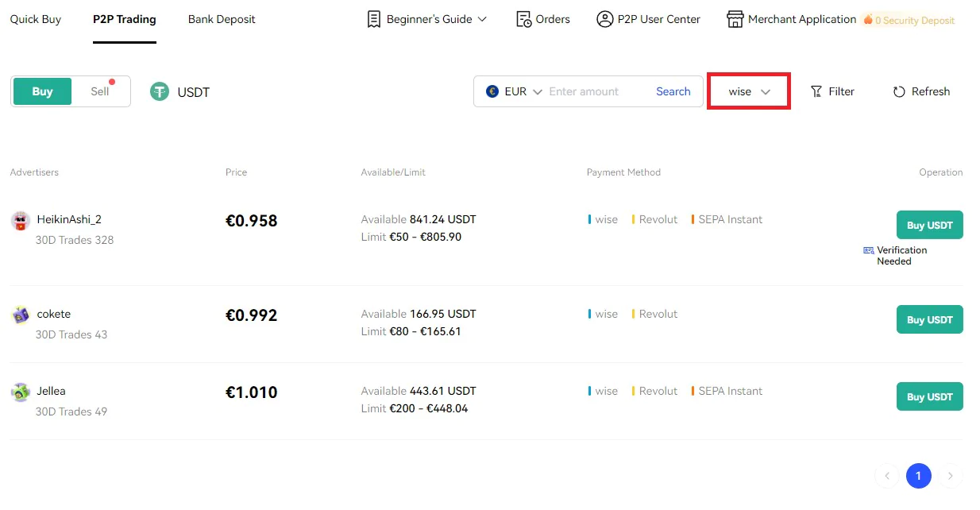
Task: Click the Filter funnel icon
Action: click(x=816, y=91)
